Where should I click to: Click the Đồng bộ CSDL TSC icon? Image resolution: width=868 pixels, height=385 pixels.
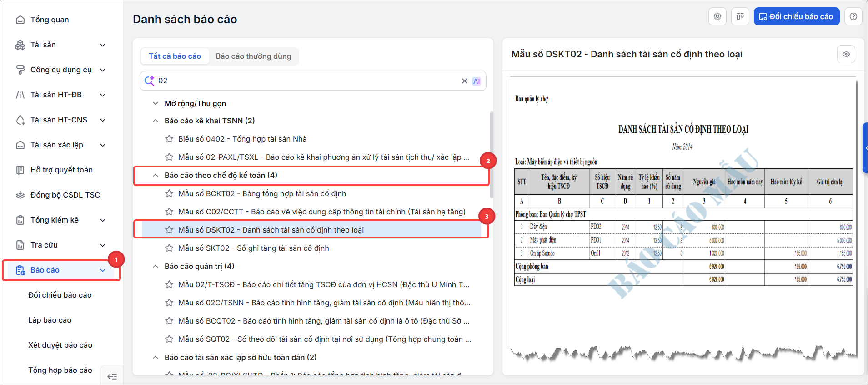pos(20,195)
